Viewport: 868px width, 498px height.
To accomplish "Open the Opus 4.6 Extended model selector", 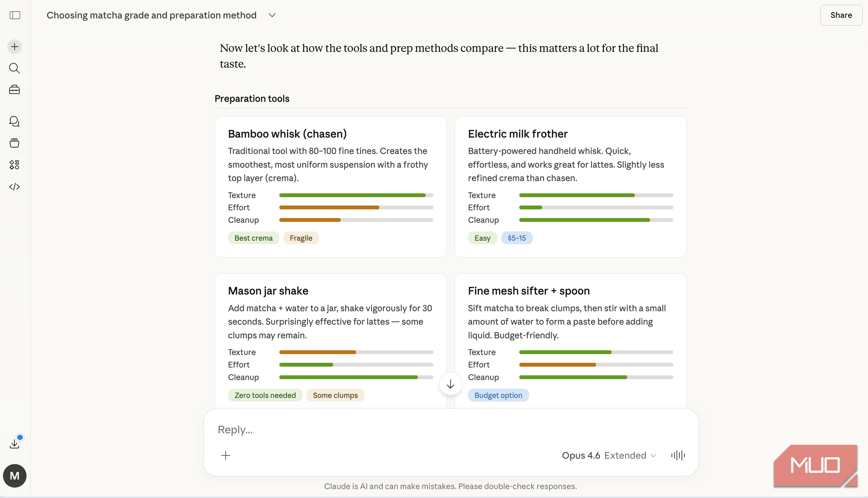I will [x=609, y=455].
